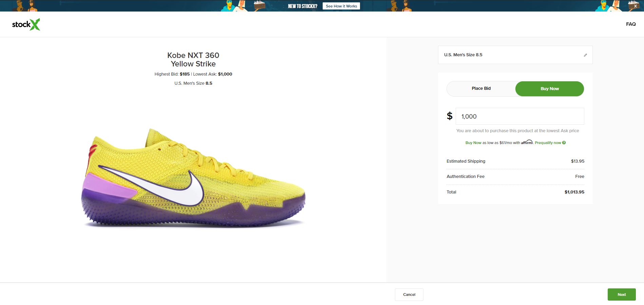Click the Highest Bid $185 text
The image size is (644, 305).
click(x=172, y=74)
